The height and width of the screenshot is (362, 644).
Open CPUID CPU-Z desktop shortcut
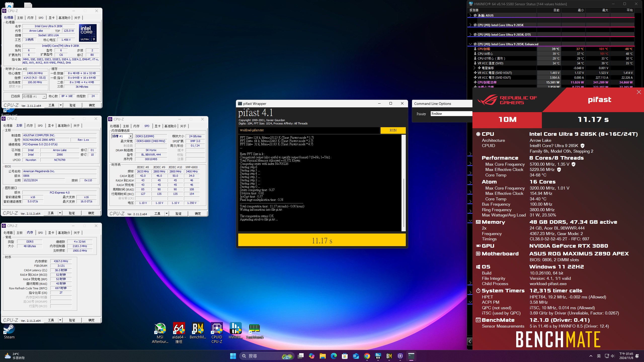(x=217, y=333)
